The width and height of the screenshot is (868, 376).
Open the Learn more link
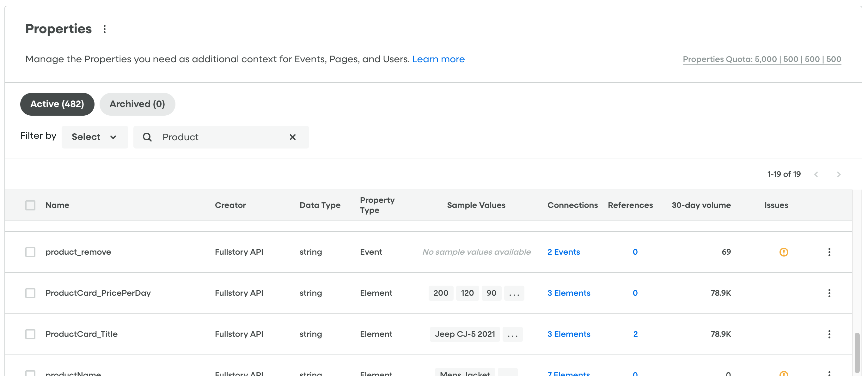pyautogui.click(x=438, y=59)
